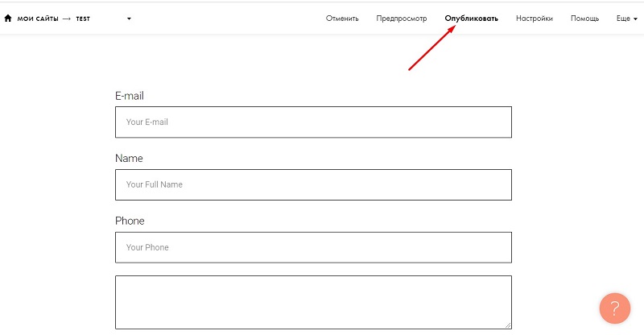
Task: Click the home icon in breadcrumb
Action: [8, 18]
